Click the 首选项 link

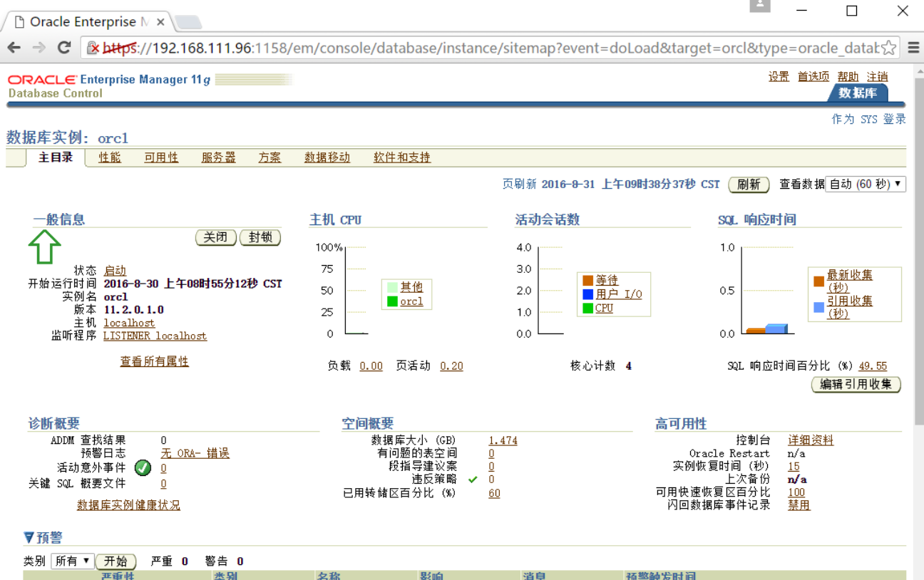813,76
